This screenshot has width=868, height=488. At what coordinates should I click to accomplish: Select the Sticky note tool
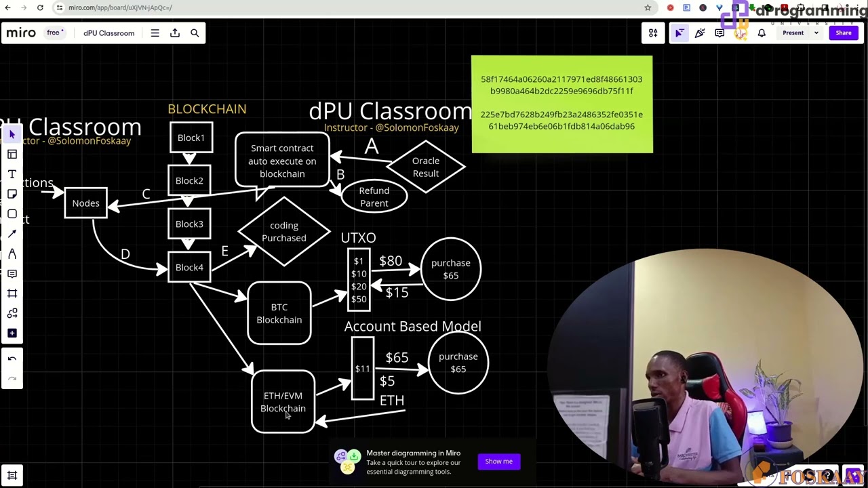click(x=12, y=194)
